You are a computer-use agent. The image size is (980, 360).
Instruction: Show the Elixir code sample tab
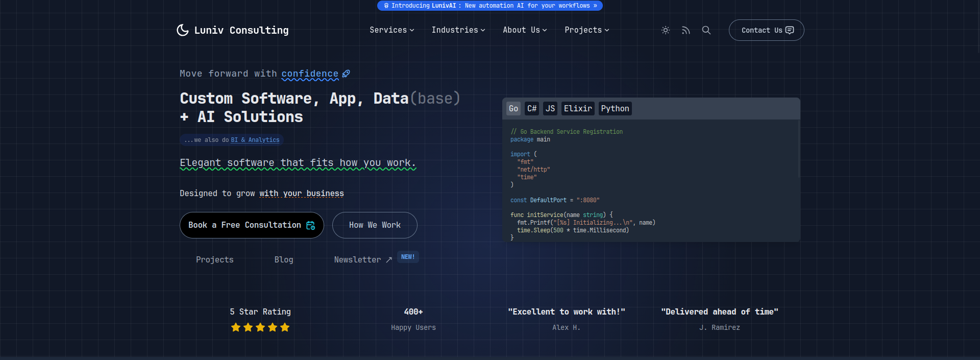point(578,108)
